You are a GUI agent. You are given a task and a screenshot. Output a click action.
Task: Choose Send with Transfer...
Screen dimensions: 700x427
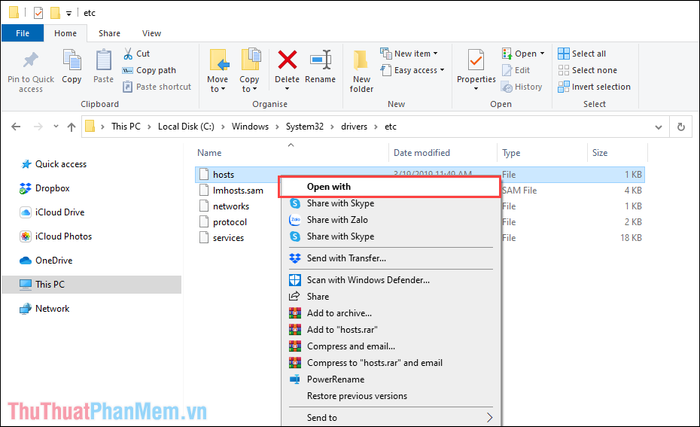[391, 258]
